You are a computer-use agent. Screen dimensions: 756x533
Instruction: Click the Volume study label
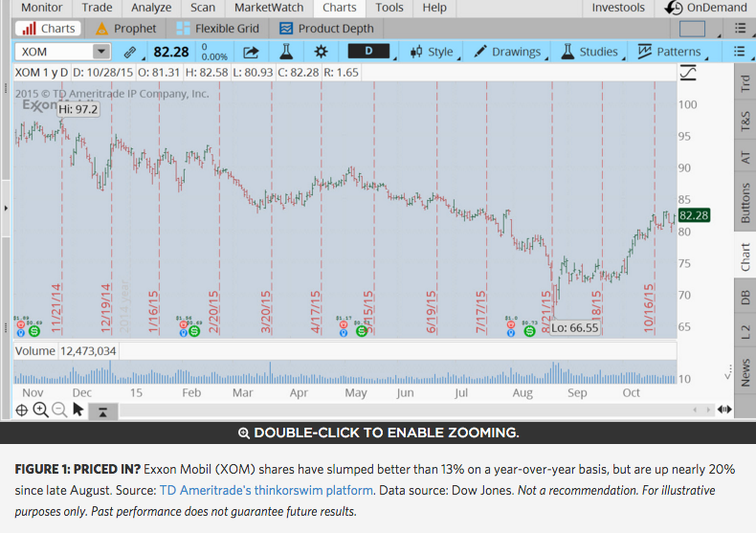click(x=34, y=351)
